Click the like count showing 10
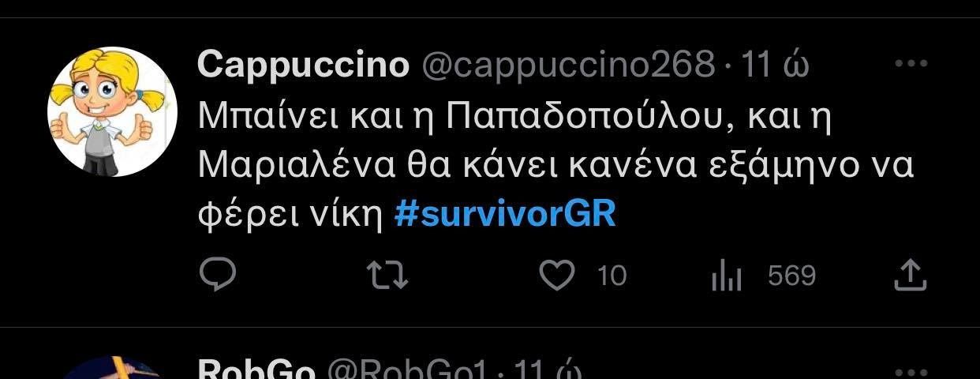This screenshot has width=980, height=379. coord(612,276)
